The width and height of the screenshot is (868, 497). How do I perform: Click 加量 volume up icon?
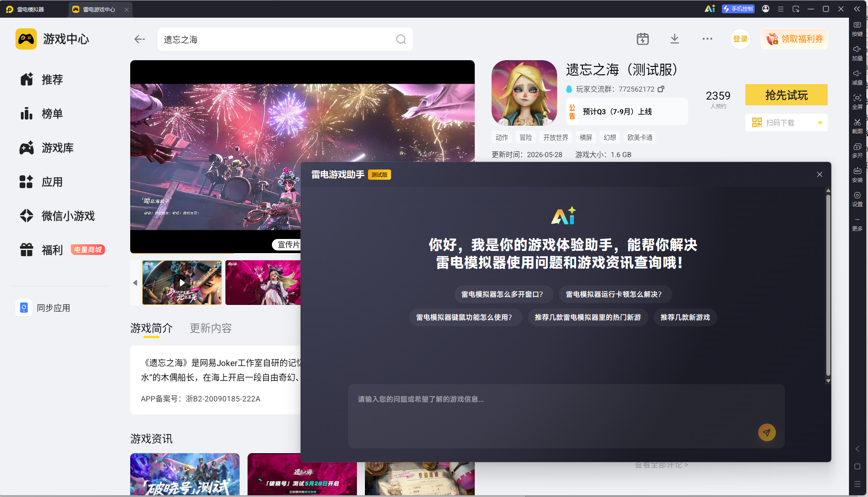857,54
